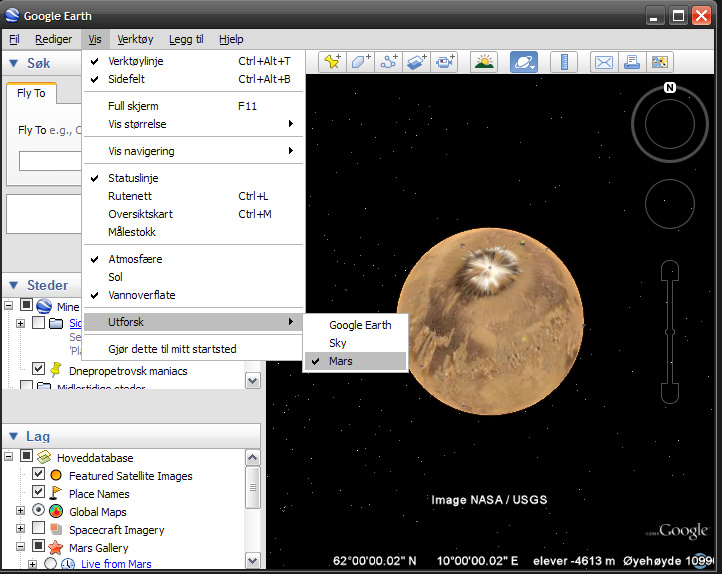The image size is (722, 574).
Task: Toggle Rutenett in the Vis menu
Action: coord(193,196)
